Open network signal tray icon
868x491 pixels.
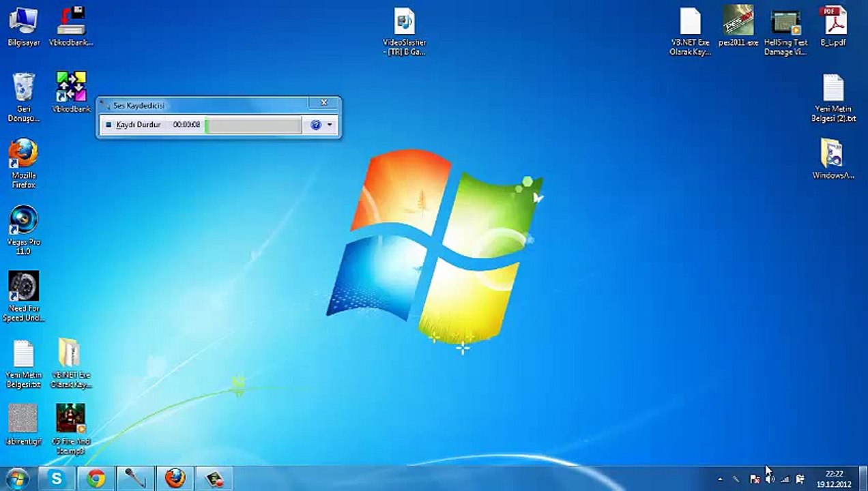(x=785, y=479)
